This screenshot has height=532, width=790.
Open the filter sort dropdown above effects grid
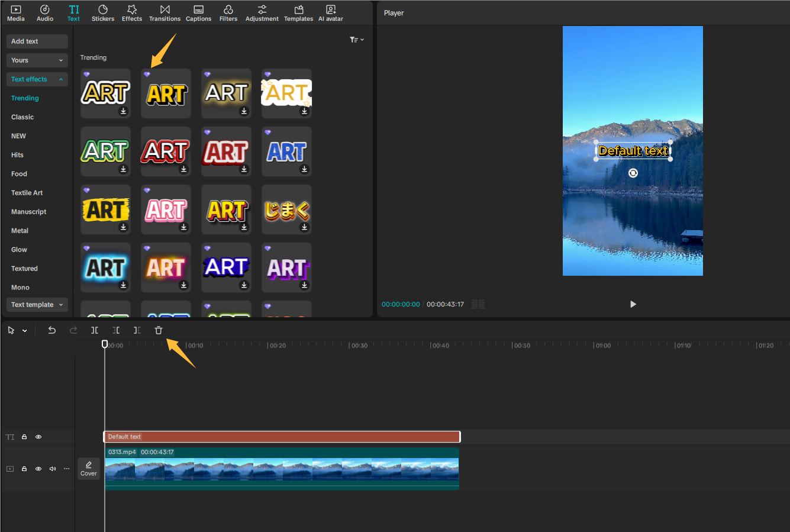tap(356, 39)
